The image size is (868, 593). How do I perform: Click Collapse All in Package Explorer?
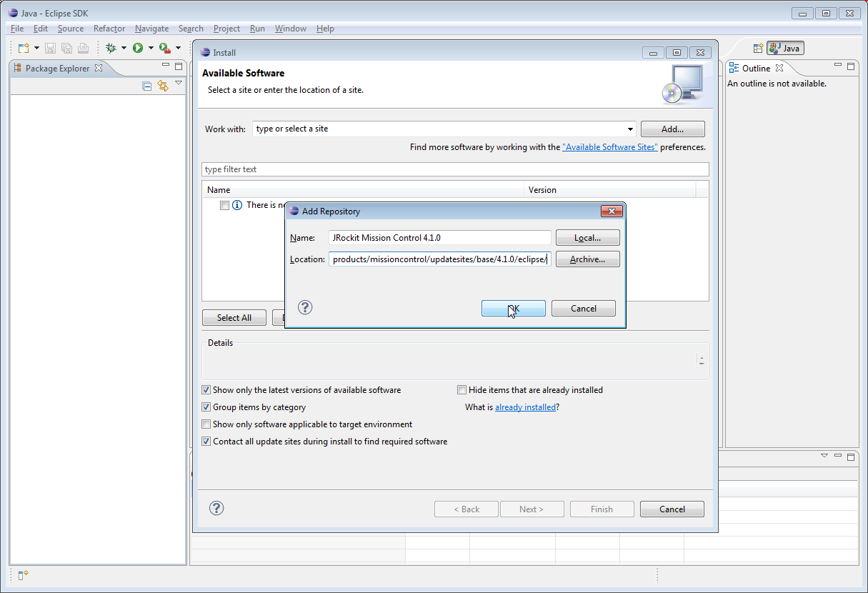[x=147, y=86]
